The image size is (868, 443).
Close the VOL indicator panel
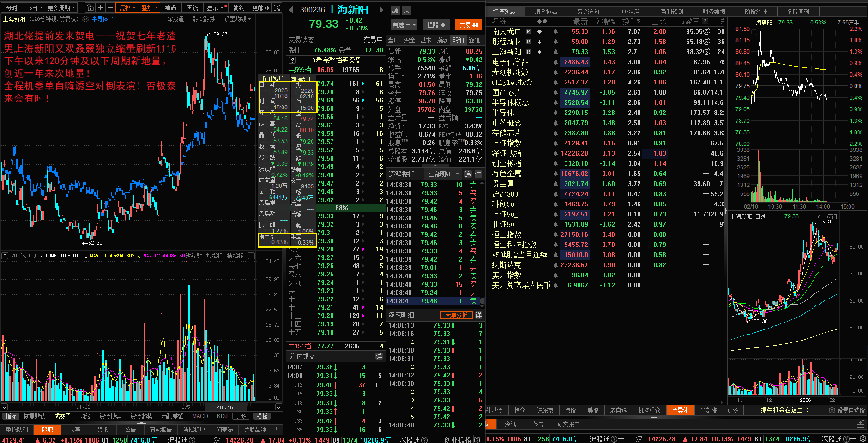click(252, 256)
